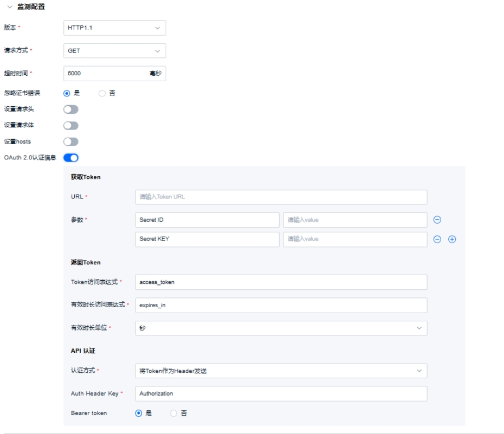Click the 超时时间 input showing 5000
The image size is (504, 434).
(x=106, y=74)
